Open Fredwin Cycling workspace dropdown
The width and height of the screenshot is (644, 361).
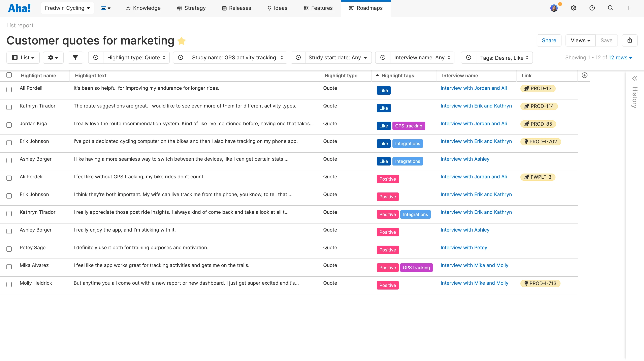[67, 8]
